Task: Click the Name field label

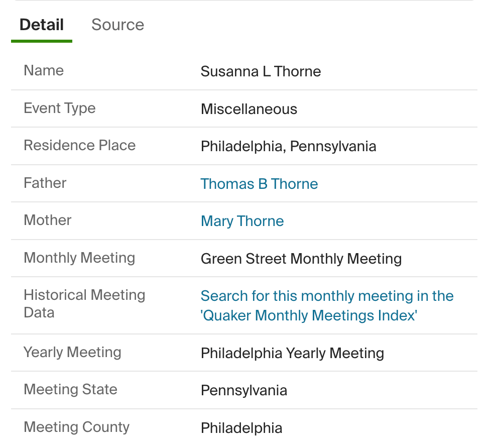Action: 44,70
